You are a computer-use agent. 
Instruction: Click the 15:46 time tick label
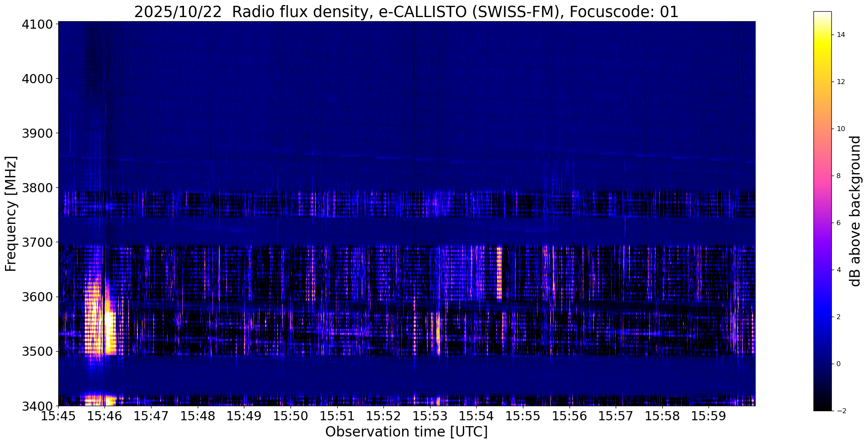pos(105,416)
